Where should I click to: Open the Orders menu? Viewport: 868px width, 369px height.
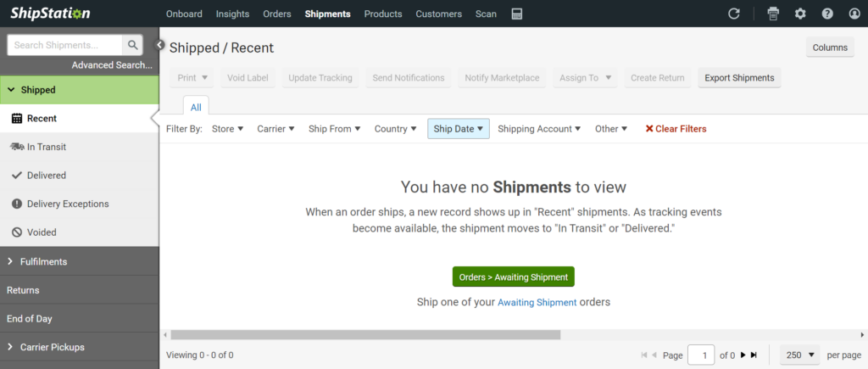[x=277, y=14]
